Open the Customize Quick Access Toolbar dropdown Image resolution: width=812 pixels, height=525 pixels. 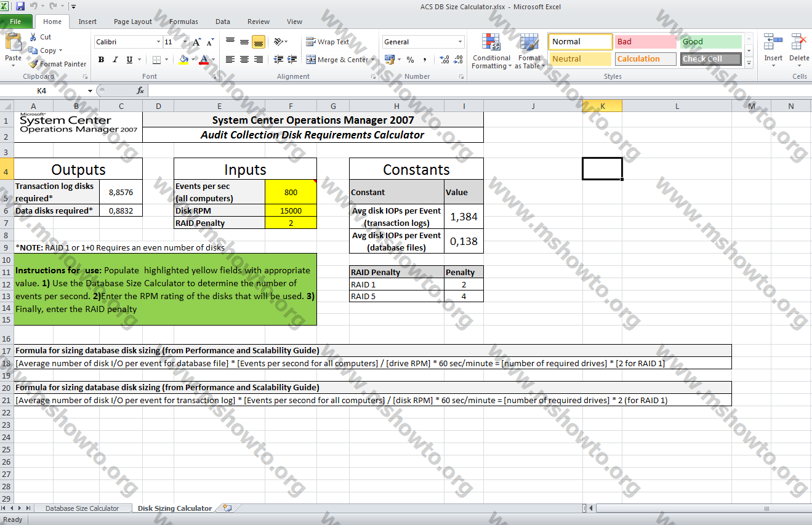coord(74,7)
